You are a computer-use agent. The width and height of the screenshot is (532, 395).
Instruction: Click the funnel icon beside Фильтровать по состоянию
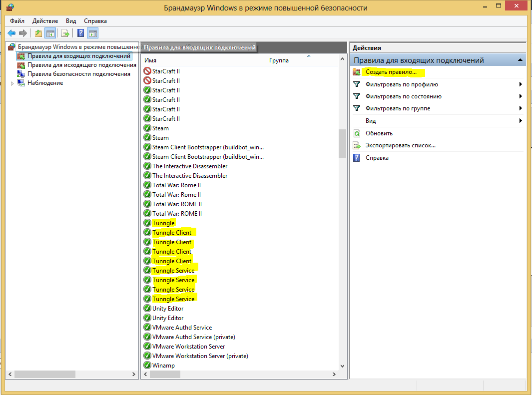[x=357, y=96]
